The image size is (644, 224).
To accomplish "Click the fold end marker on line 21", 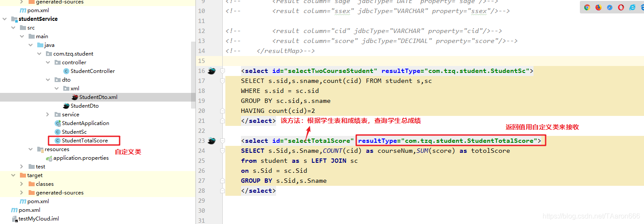I will pyautogui.click(x=222, y=121).
